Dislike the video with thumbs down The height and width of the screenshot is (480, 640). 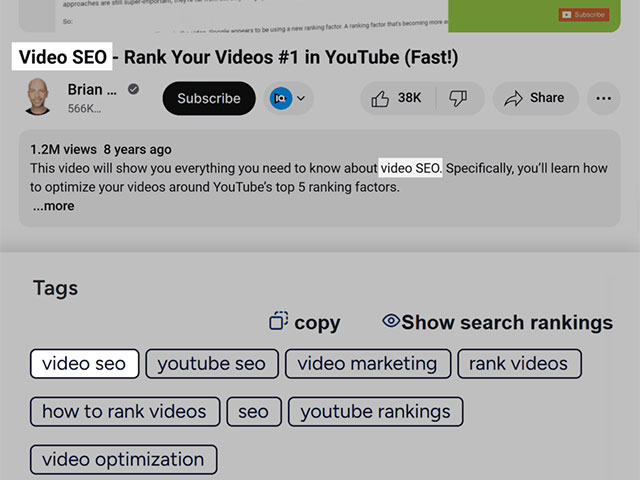pos(458,98)
